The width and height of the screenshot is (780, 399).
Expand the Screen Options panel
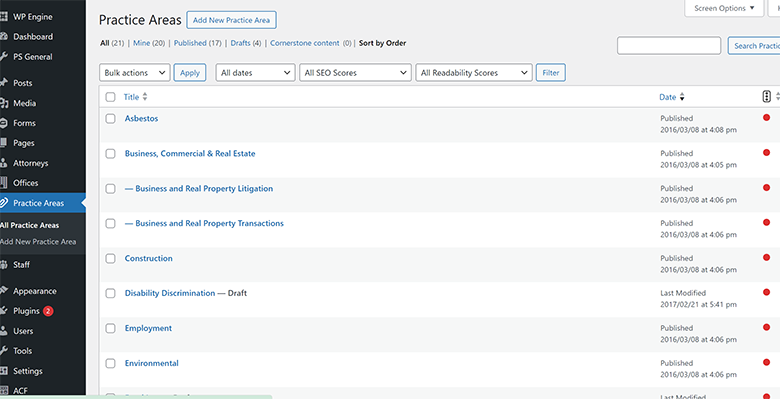(724, 8)
